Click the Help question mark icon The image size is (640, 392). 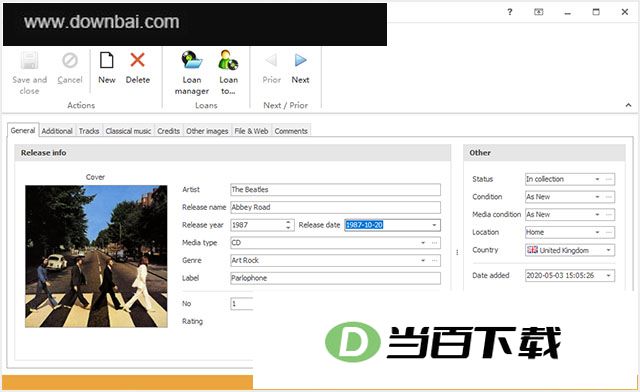coord(510,12)
